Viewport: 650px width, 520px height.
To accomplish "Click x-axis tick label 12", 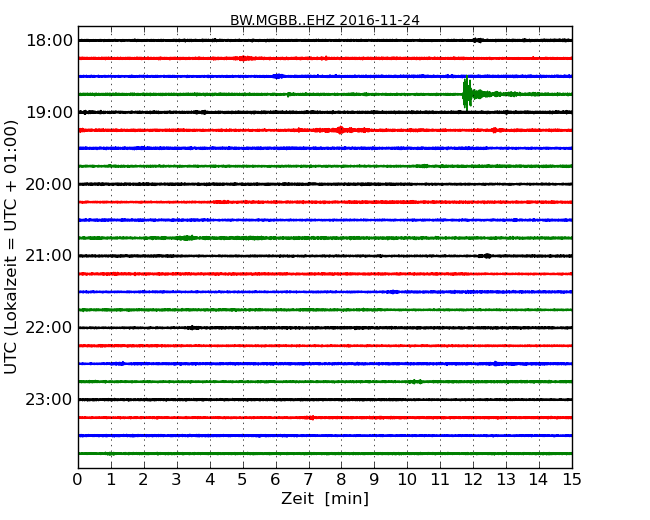I will pos(473,479).
